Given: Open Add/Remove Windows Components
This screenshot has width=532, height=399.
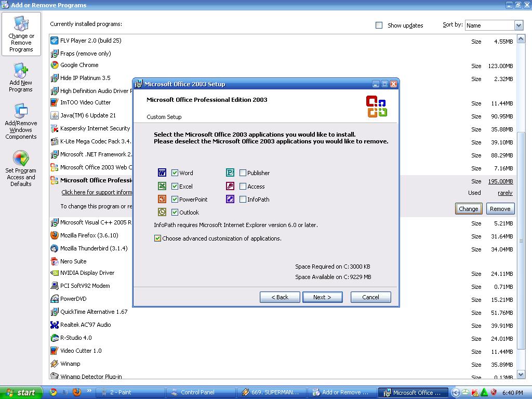Looking at the screenshot, I should (21, 122).
